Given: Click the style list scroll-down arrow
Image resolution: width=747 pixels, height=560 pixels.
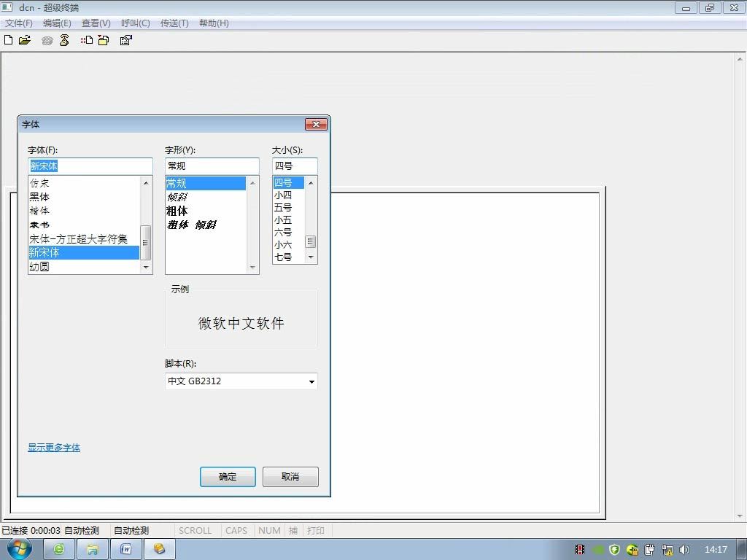Looking at the screenshot, I should [252, 268].
